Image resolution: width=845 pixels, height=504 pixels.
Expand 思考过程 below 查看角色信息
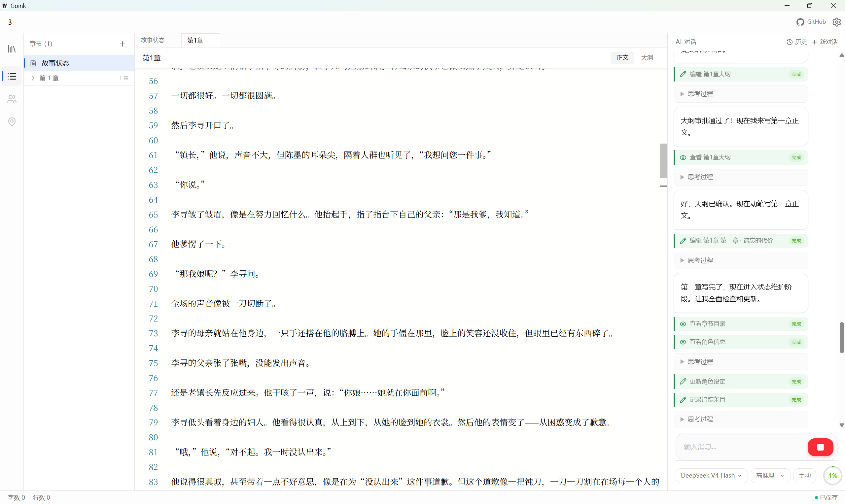pyautogui.click(x=740, y=362)
